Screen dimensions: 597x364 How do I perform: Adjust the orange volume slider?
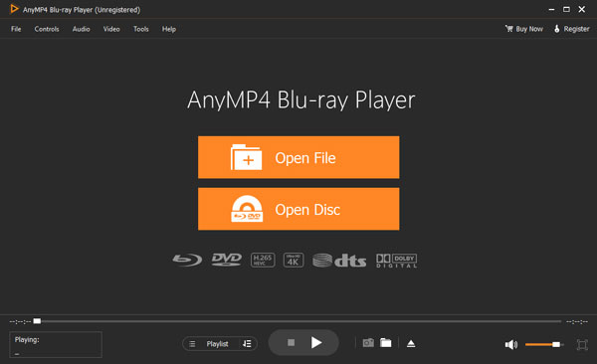(543, 344)
